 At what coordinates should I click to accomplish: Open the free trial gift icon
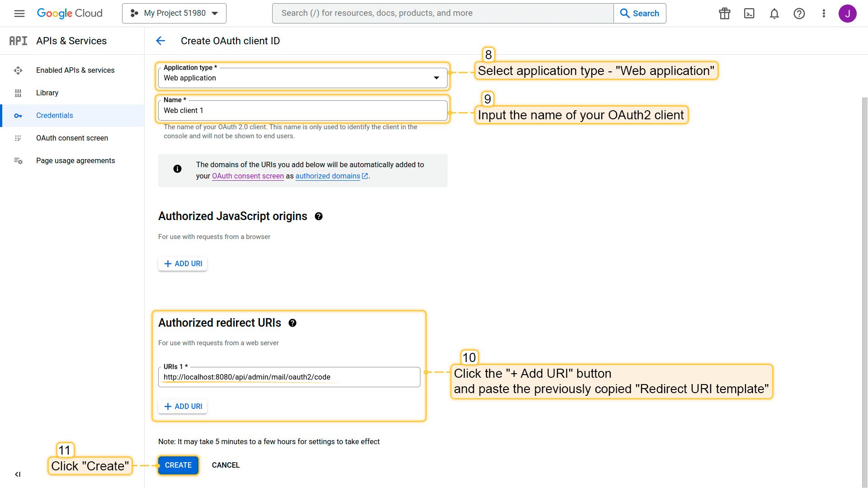724,14
